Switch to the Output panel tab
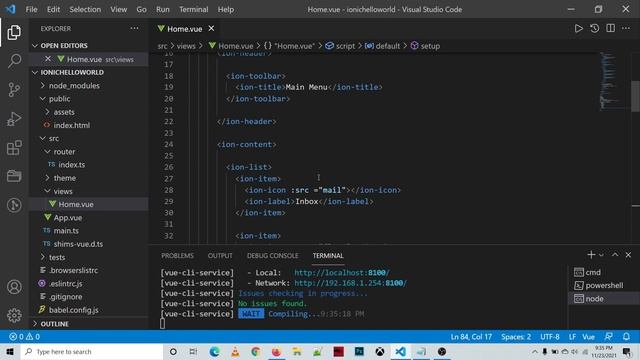The width and height of the screenshot is (640, 360). tap(220, 256)
